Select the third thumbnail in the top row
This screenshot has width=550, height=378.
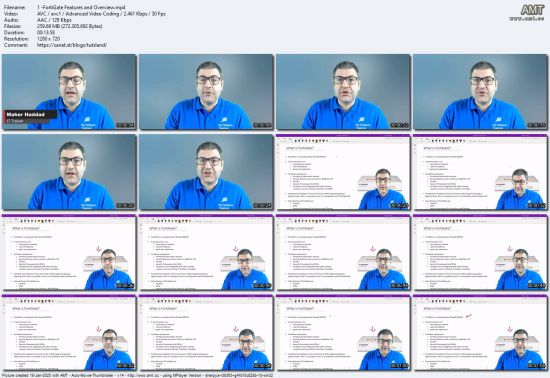343,92
